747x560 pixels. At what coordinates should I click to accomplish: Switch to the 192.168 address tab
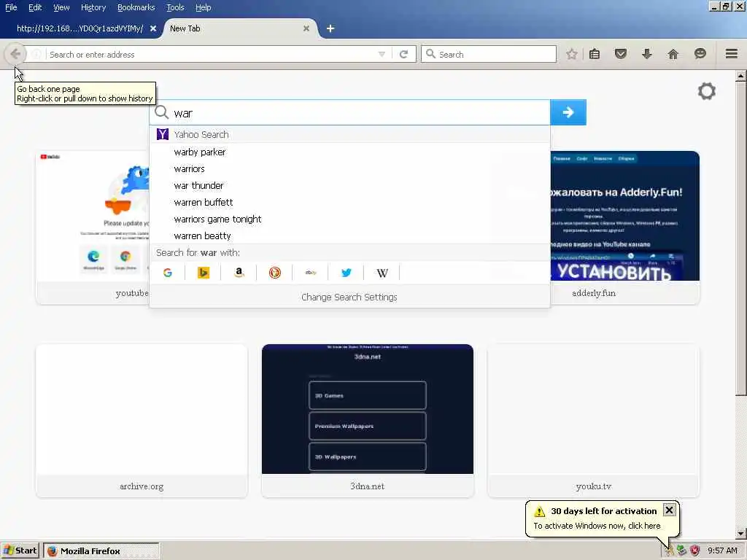point(80,28)
